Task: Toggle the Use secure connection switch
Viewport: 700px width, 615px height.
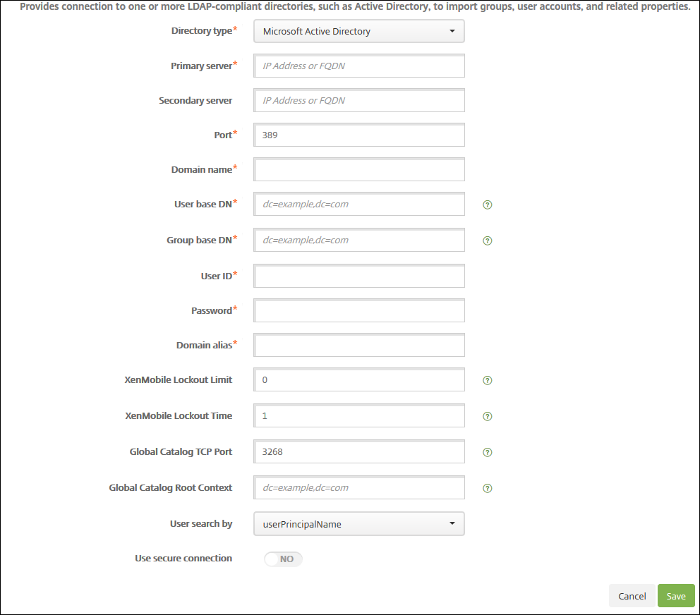Action: tap(283, 559)
